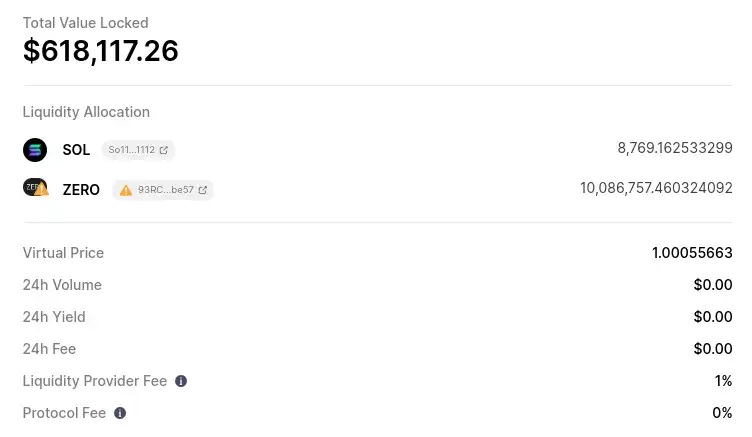Click the 24h Volume value
This screenshot has width=752, height=437.
[x=713, y=285]
